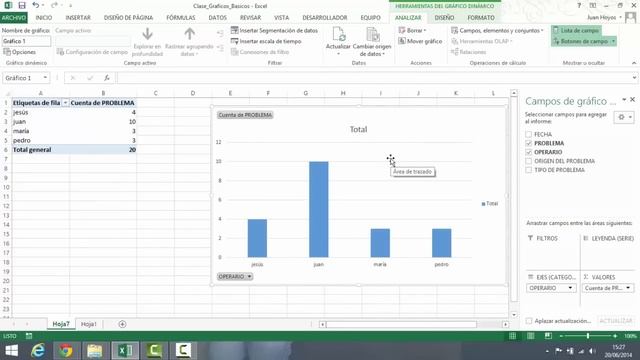Click the vertical scrollbar down arrow
Screen dimensions: 640x360
click(514, 315)
